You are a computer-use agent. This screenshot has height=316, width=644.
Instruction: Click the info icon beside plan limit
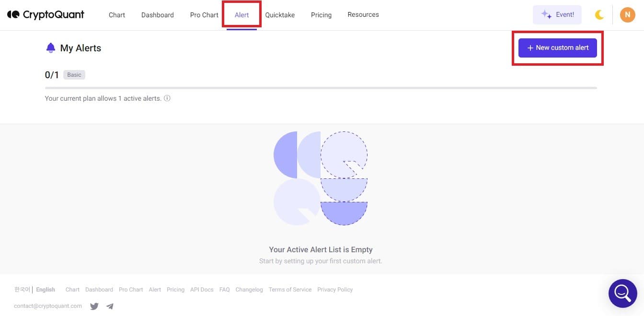[167, 98]
